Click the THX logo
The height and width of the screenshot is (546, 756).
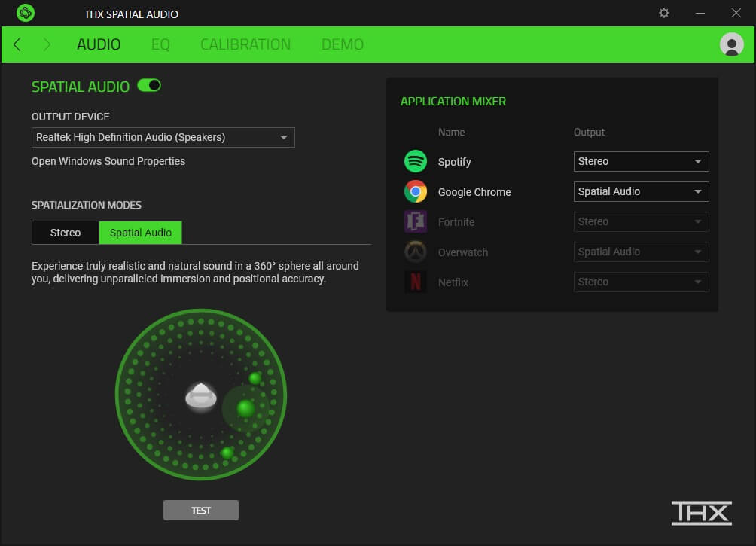pos(701,512)
